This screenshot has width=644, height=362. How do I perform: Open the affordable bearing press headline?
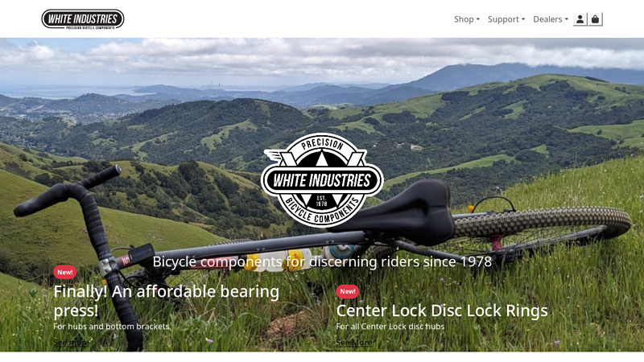point(166,301)
